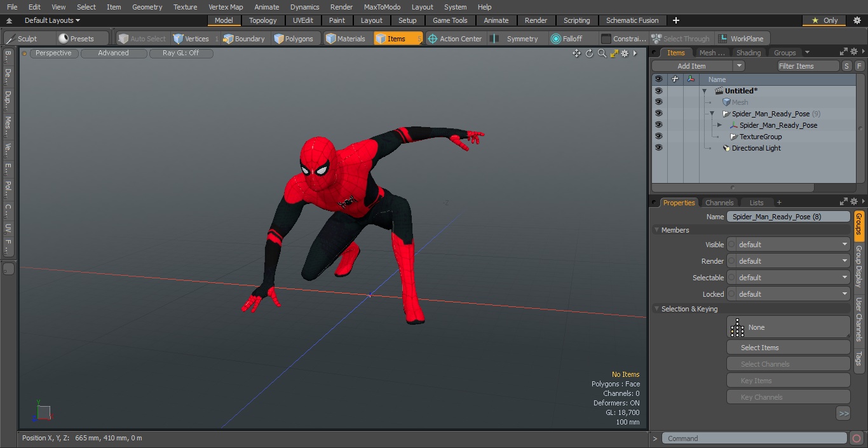
Task: Click the double-arrow more button in Properties
Action: (x=844, y=414)
